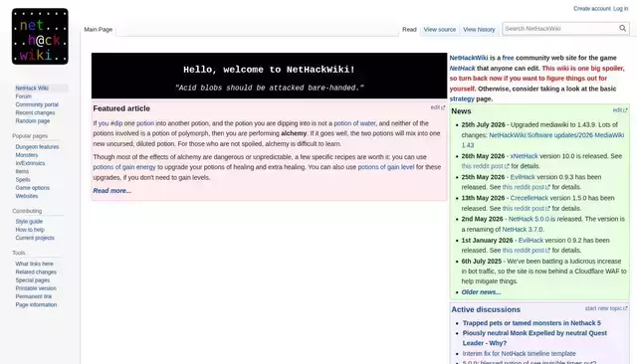Open potion of water link
Viewport: 637px width, 364px height.
[x=354, y=123]
